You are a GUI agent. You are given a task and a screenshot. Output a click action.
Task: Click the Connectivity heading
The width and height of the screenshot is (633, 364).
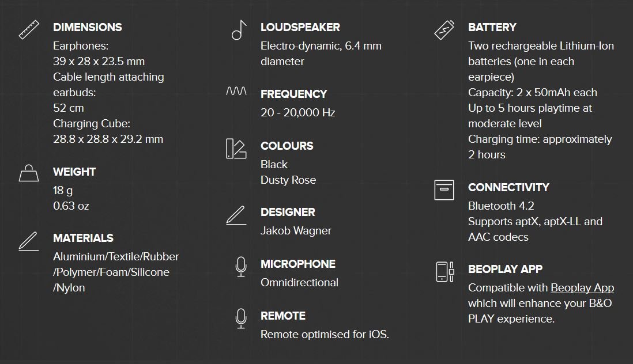(508, 187)
